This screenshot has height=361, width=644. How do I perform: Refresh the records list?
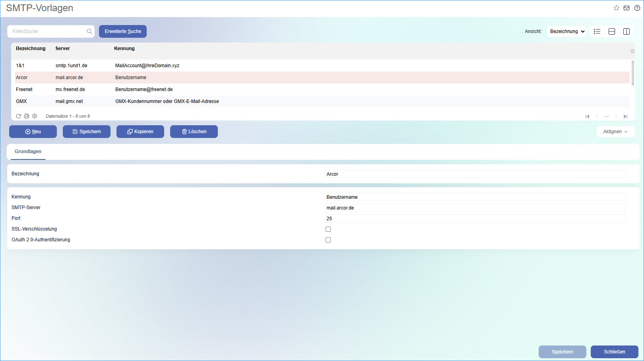(x=18, y=116)
